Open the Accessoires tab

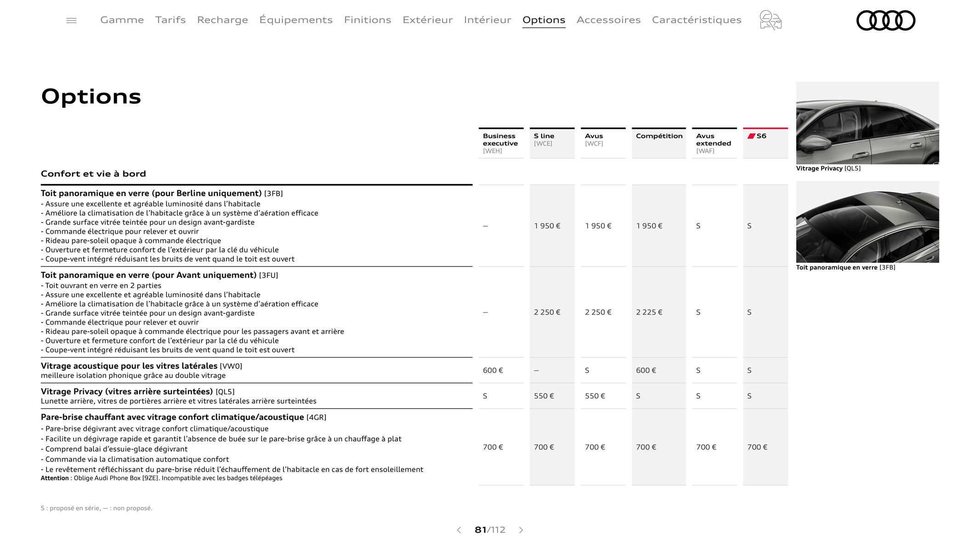tap(609, 20)
